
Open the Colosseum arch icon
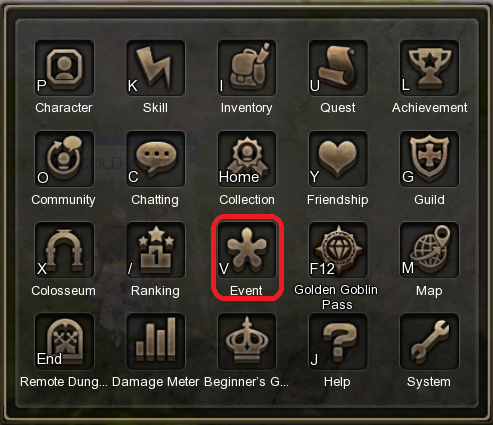tap(64, 250)
